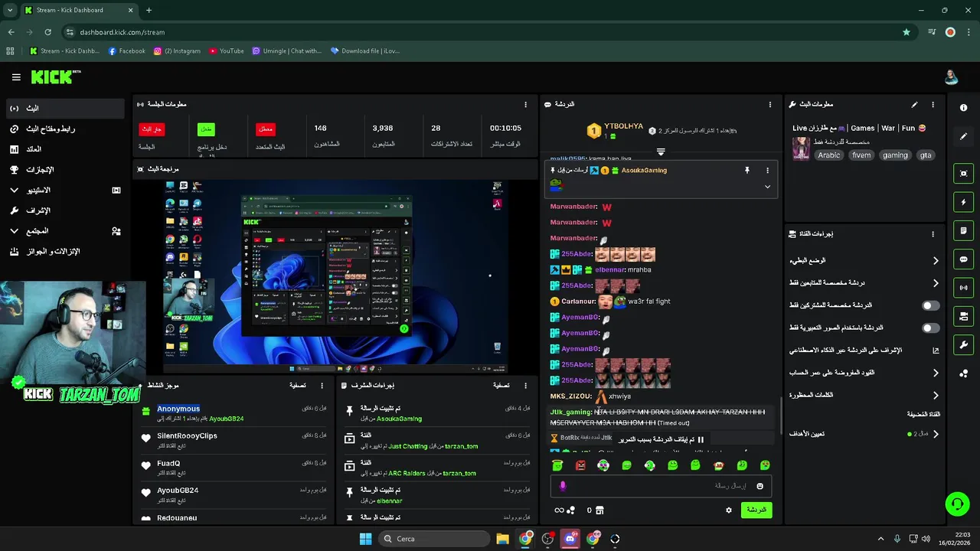Image resolution: width=980 pixels, height=551 pixels.
Task: Click the pencil edit icon in معلومات البث panel
Action: click(x=914, y=104)
